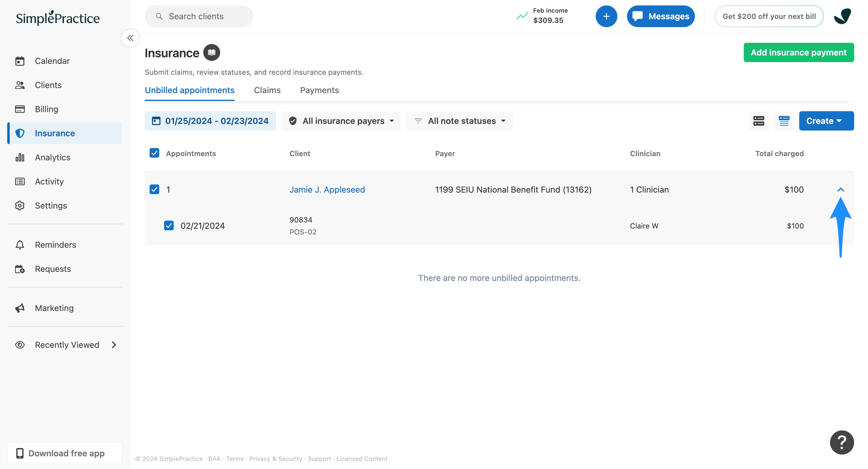Switch to the Payments tab
868x469 pixels.
pos(319,90)
